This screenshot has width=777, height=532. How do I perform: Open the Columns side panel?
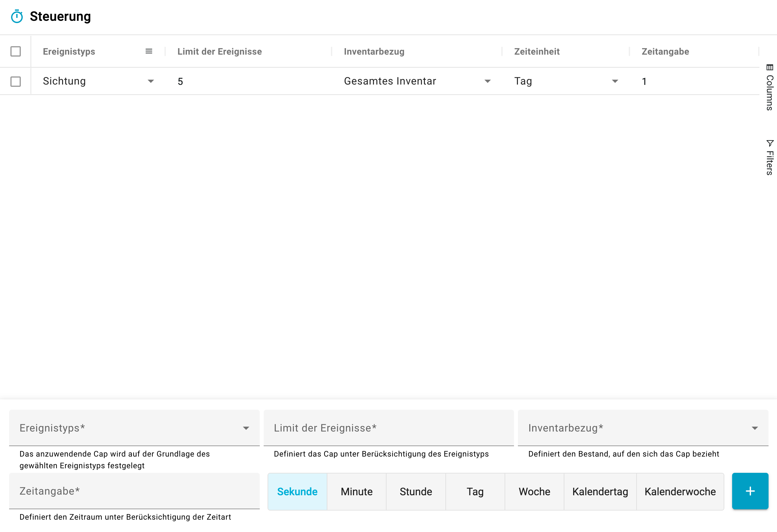click(x=770, y=87)
